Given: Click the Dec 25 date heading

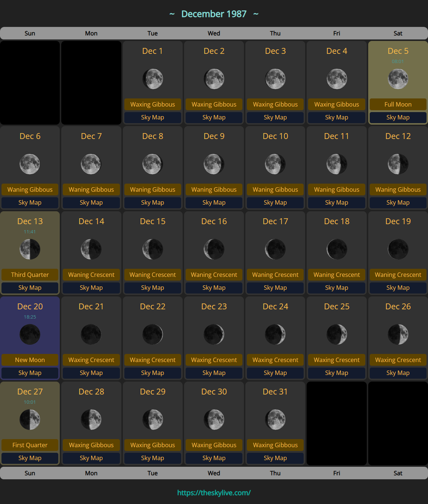Looking at the screenshot, I should [x=337, y=306].
